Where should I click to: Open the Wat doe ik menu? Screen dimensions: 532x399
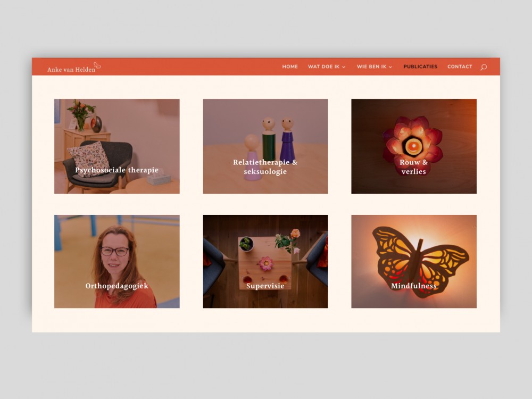(323, 66)
